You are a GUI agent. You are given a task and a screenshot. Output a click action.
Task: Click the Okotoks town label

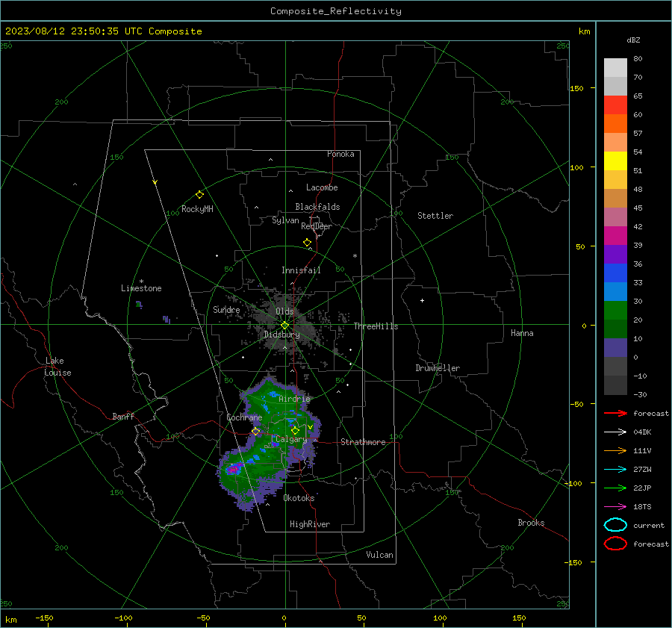(299, 498)
